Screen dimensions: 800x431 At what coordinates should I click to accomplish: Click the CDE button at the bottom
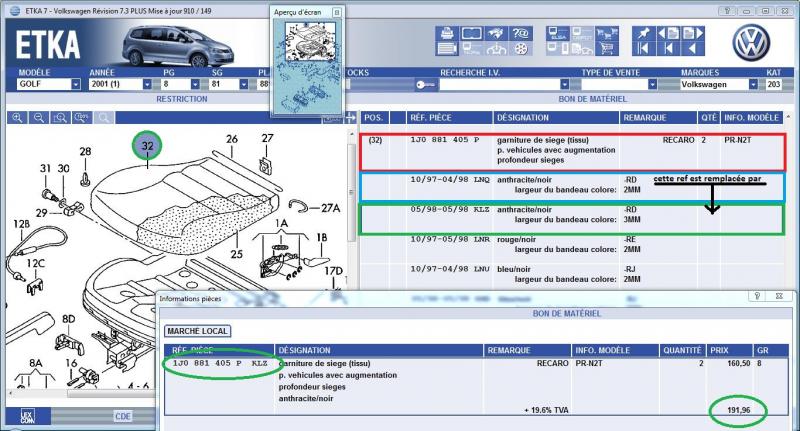pos(123,416)
